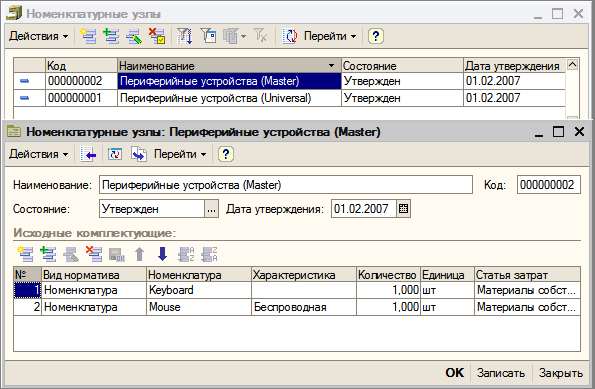Select Keyboard cell in components table
This screenshot has height=389, width=595.
click(199, 290)
